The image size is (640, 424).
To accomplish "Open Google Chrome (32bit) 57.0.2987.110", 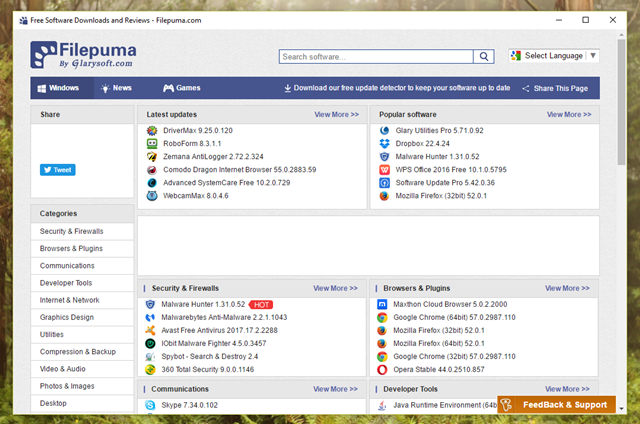I will 454,357.
